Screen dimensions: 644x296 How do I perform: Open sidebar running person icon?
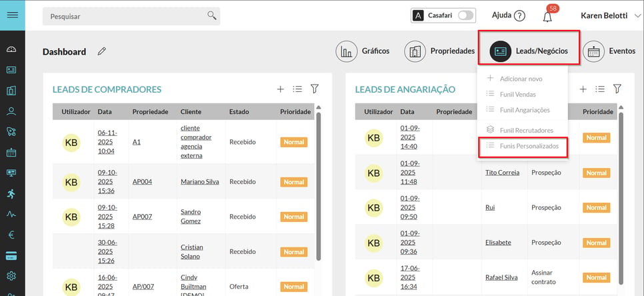11,193
